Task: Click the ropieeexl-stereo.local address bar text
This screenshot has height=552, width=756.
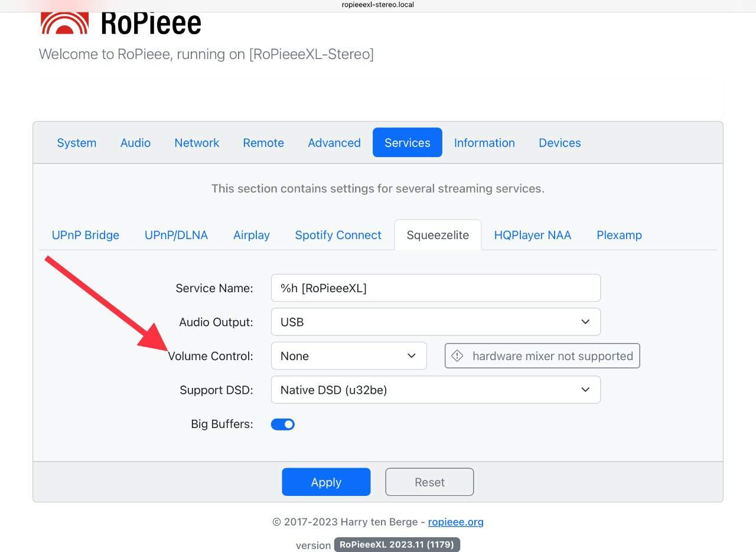Action: click(x=378, y=5)
